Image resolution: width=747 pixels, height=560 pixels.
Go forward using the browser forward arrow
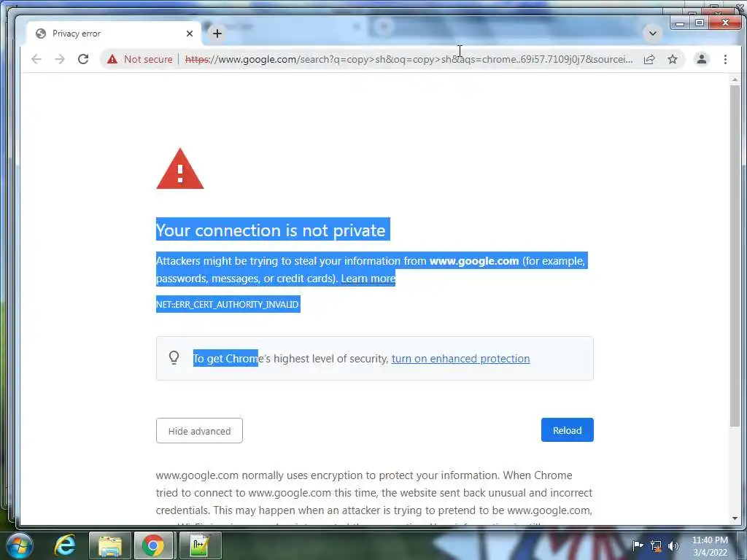pyautogui.click(x=60, y=59)
